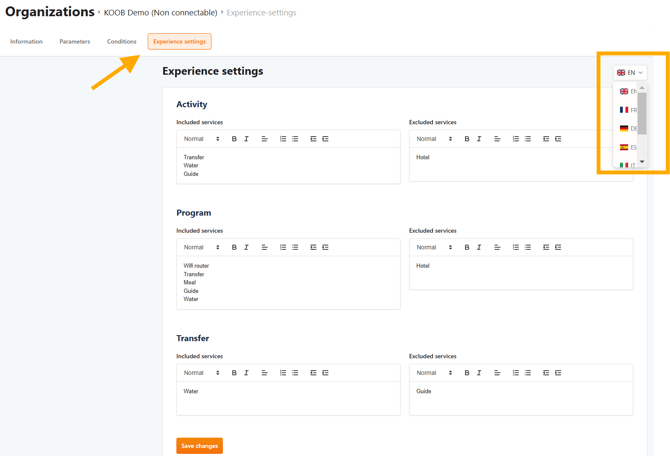The height and width of the screenshot is (456, 670).
Task: Click the first indent icon in Transfer excluded services
Action: coord(546,373)
